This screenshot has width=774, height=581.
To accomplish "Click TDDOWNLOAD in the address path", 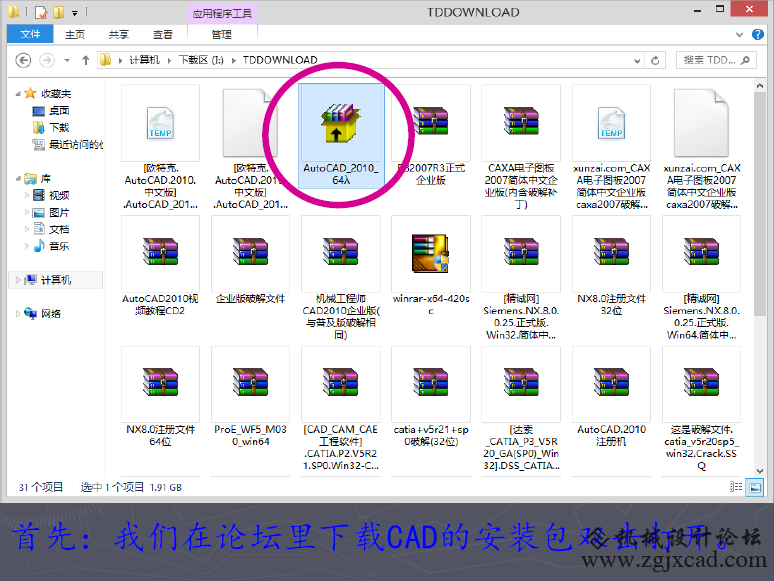I will coord(279,60).
